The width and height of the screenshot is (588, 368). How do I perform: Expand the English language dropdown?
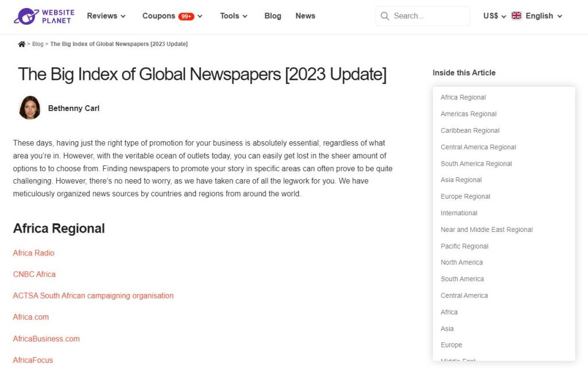(x=543, y=16)
